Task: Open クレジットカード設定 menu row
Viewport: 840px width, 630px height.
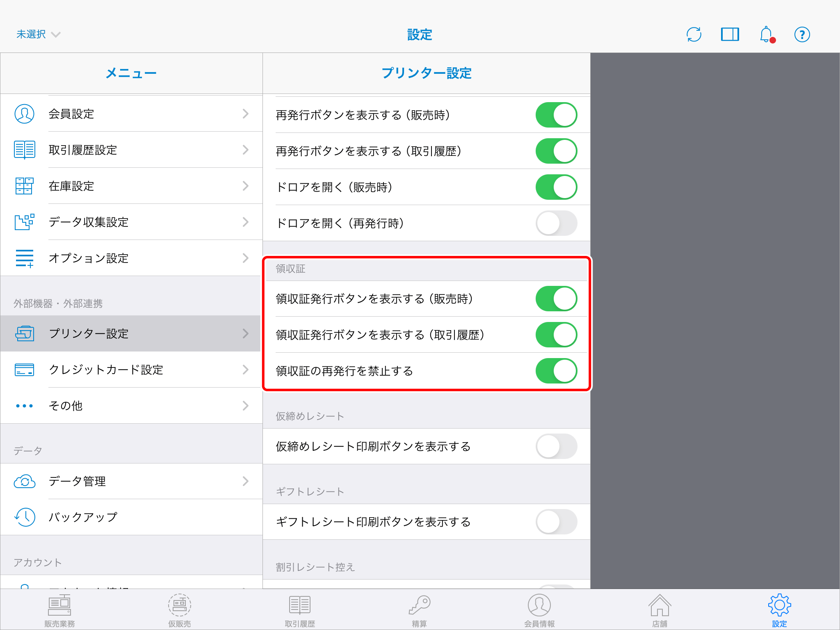Action: coord(131,370)
